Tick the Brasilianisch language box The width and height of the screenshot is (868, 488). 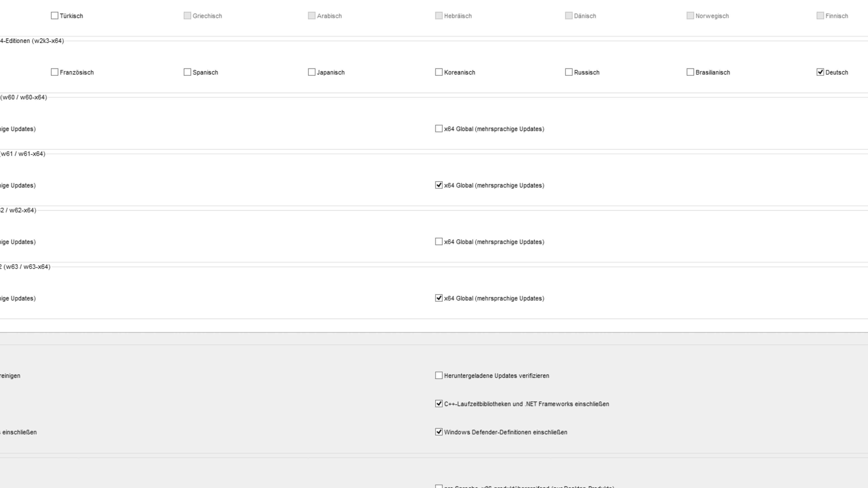click(x=690, y=72)
